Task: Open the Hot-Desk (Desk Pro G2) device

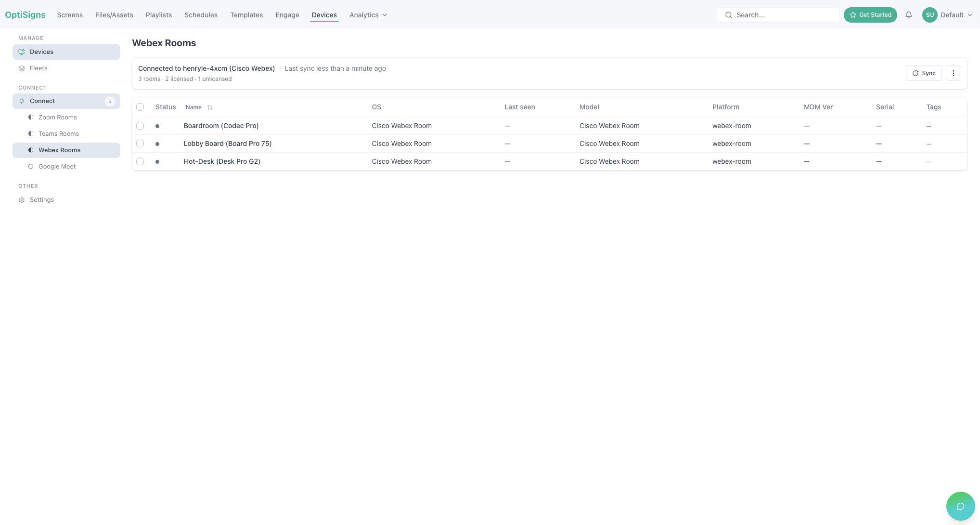Action: (x=222, y=161)
